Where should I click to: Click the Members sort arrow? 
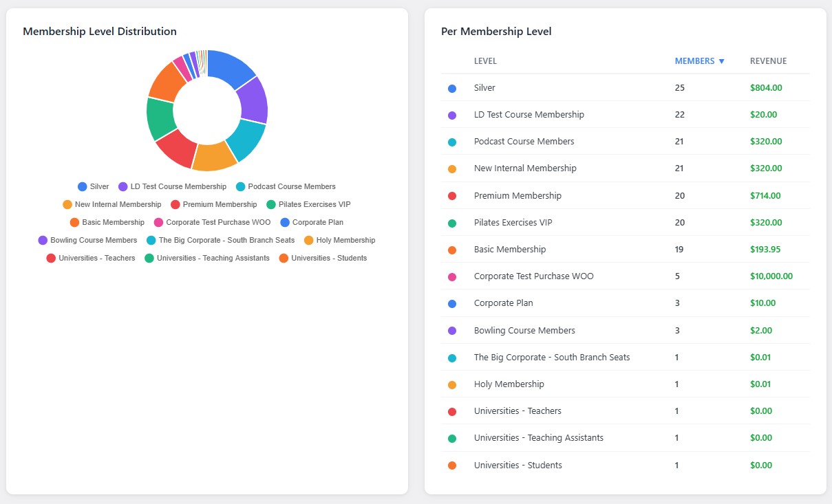point(722,61)
